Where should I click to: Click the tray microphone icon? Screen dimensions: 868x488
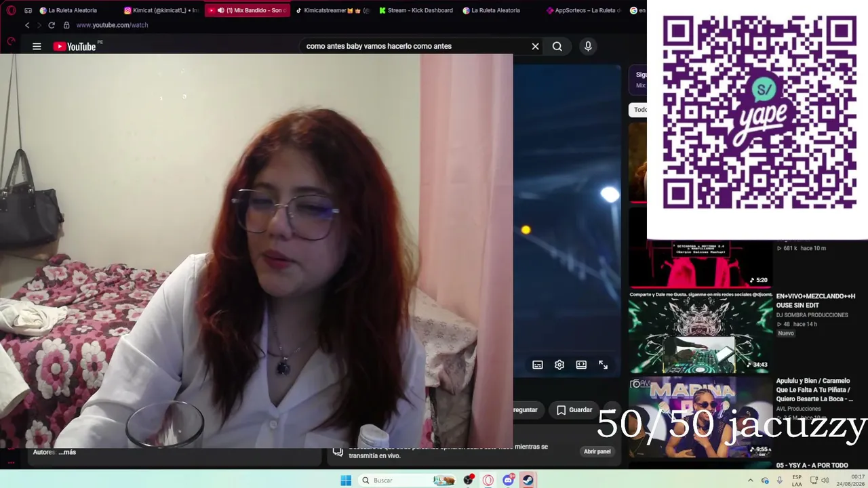780,481
